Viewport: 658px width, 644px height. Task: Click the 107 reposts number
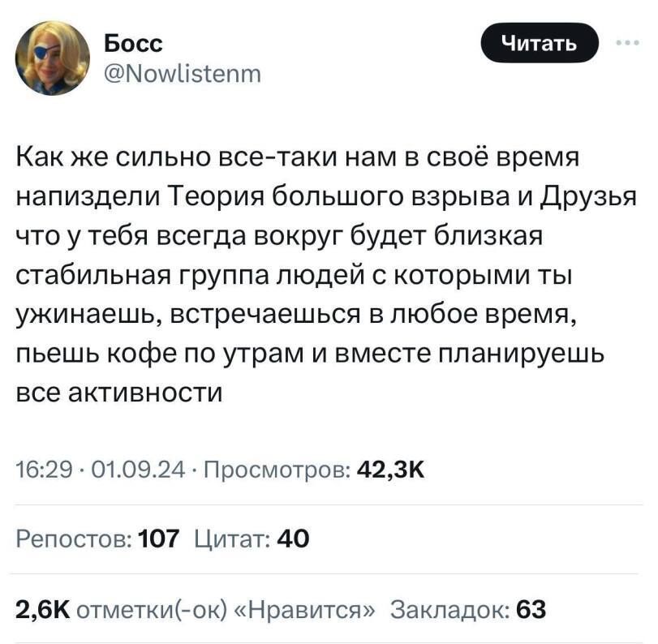click(x=158, y=538)
